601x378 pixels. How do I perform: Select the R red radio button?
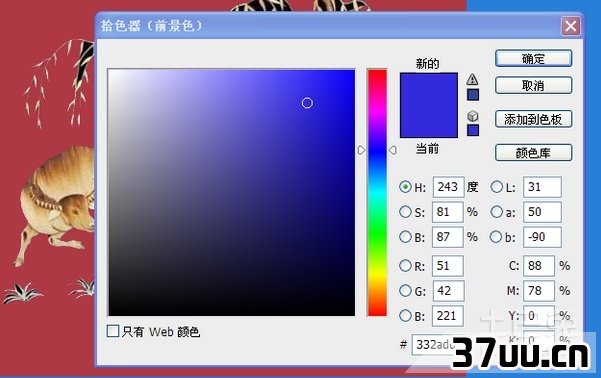405,266
